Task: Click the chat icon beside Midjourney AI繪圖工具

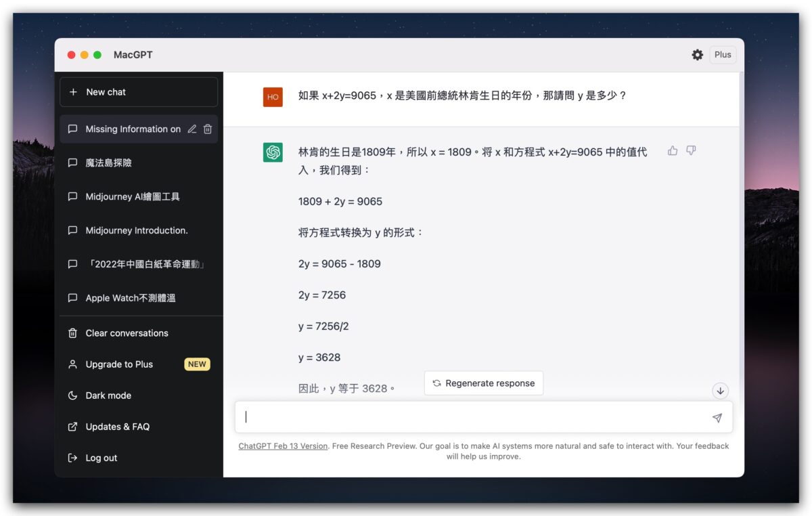Action: point(72,196)
